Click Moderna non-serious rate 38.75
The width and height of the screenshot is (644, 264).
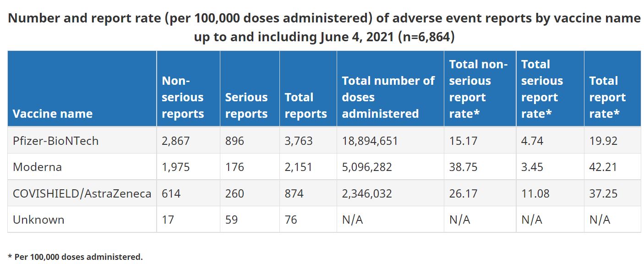tap(463, 167)
